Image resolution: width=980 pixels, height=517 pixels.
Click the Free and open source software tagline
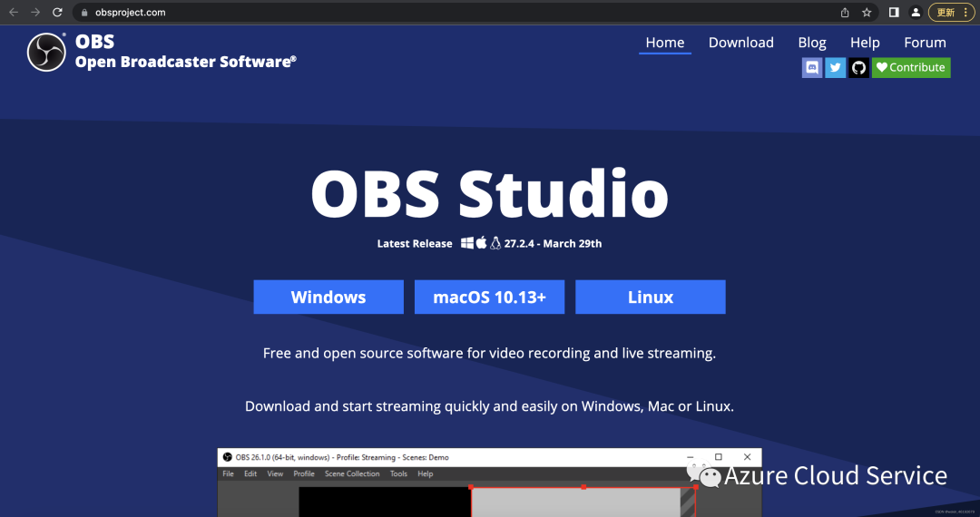(489, 354)
